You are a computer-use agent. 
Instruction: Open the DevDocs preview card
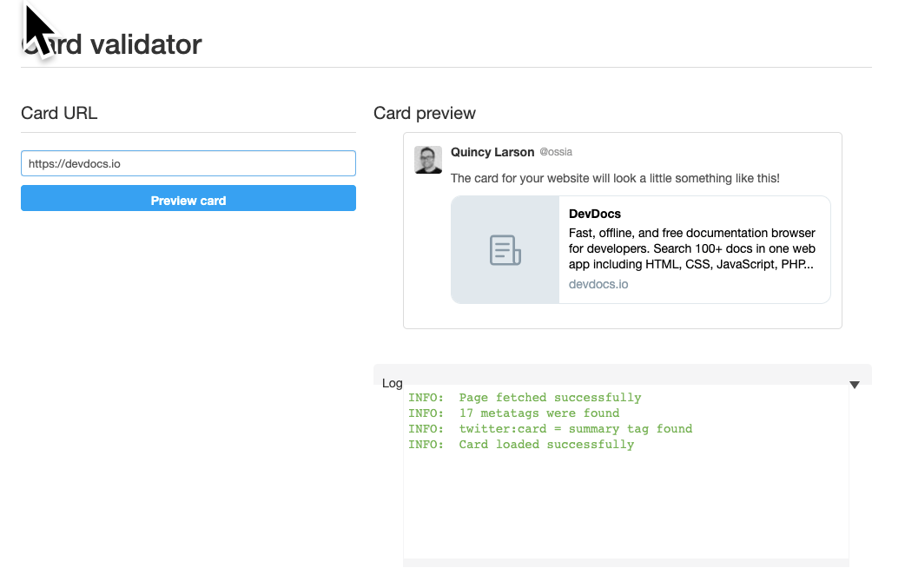640,249
